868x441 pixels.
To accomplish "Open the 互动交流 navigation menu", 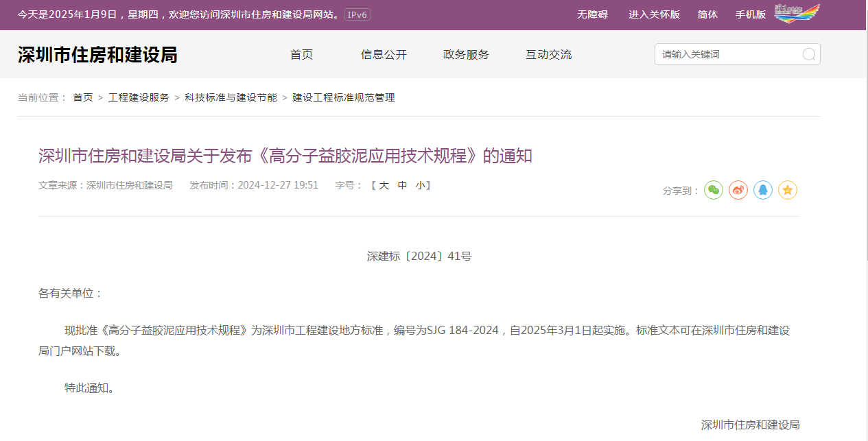I will point(548,55).
